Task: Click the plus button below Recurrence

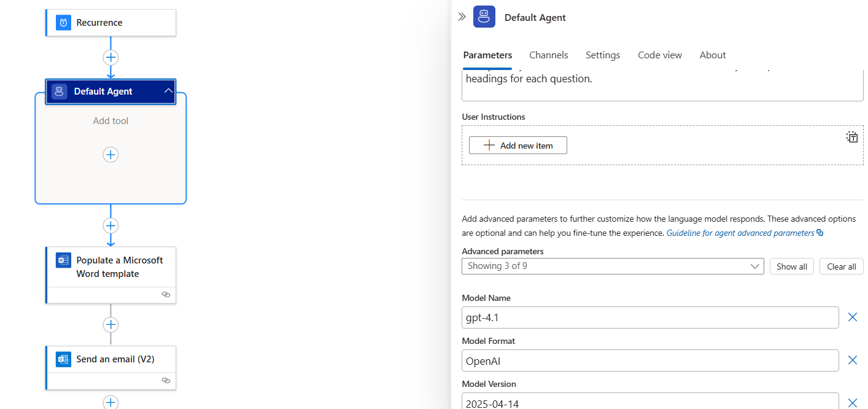Action: pos(110,57)
